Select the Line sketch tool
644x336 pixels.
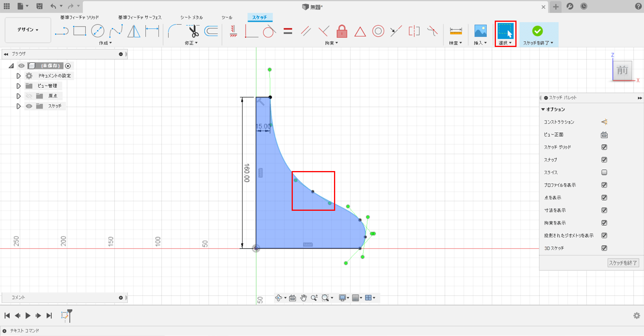(x=61, y=31)
